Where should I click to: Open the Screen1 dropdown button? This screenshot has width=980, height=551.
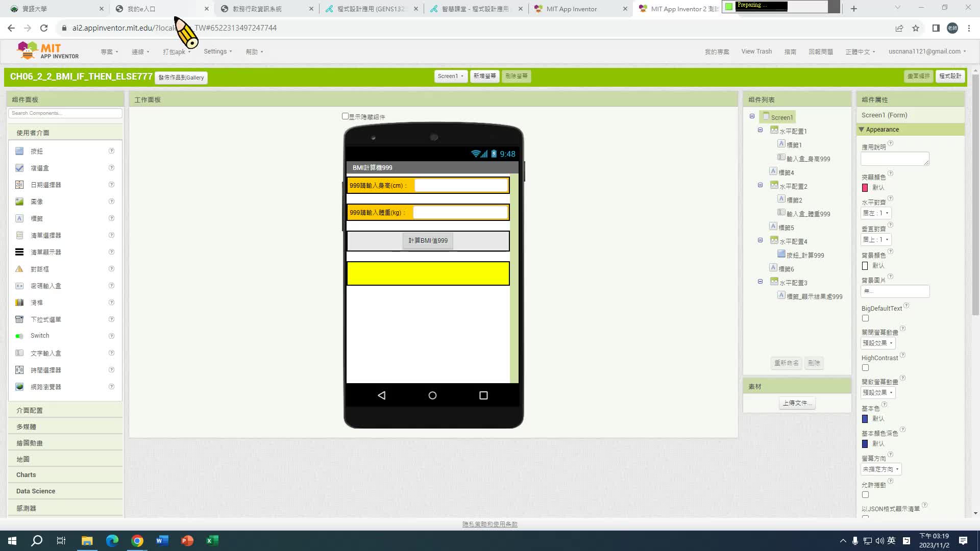pyautogui.click(x=451, y=76)
